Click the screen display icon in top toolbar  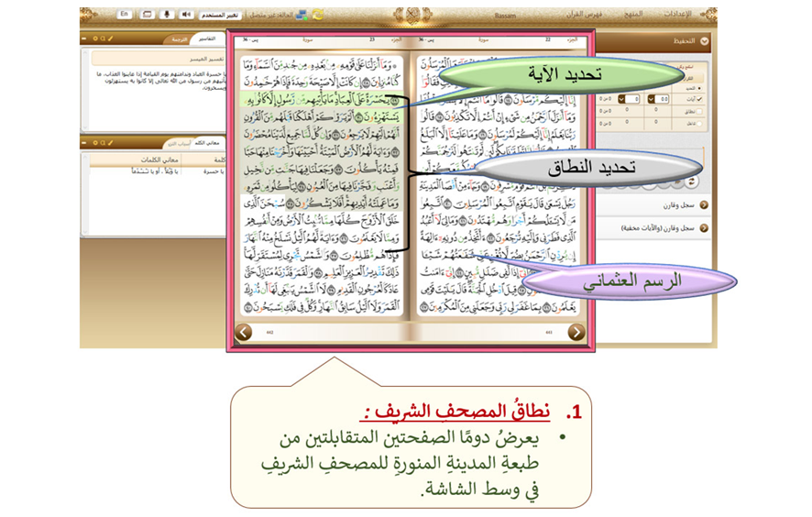pyautogui.click(x=147, y=15)
